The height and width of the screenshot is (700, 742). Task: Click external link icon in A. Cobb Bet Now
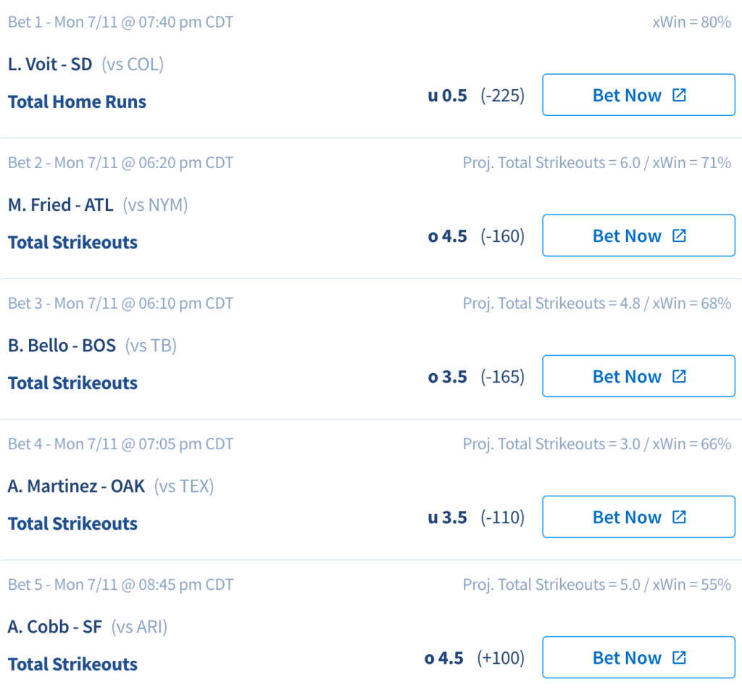(679, 657)
